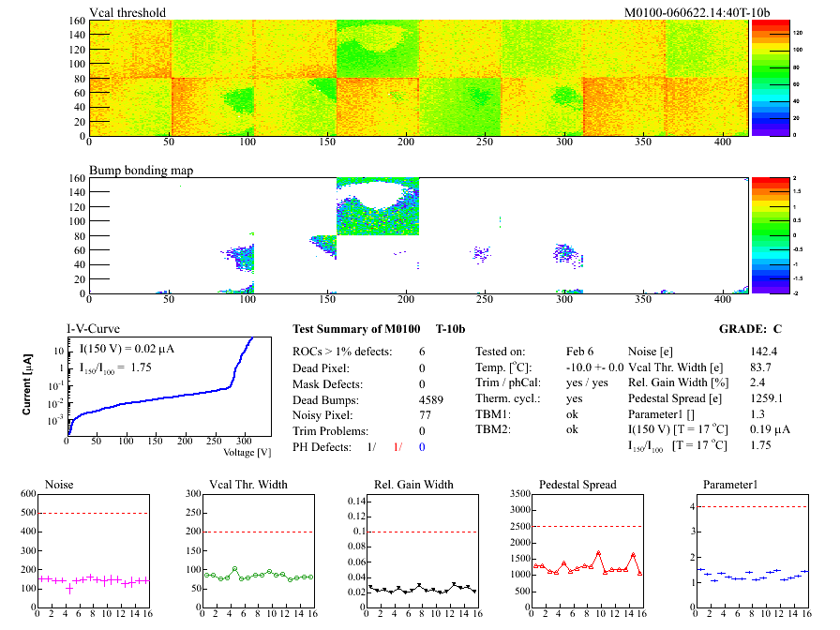Click the Bump bonding map color scale
Image resolution: width=840 pixels, height=630 pixels.
[x=763, y=234]
